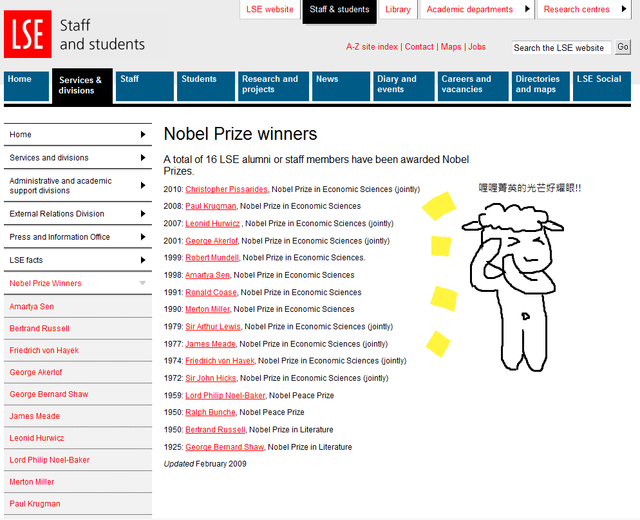
Task: Open Careers and vacancies navbar item
Action: (473, 86)
